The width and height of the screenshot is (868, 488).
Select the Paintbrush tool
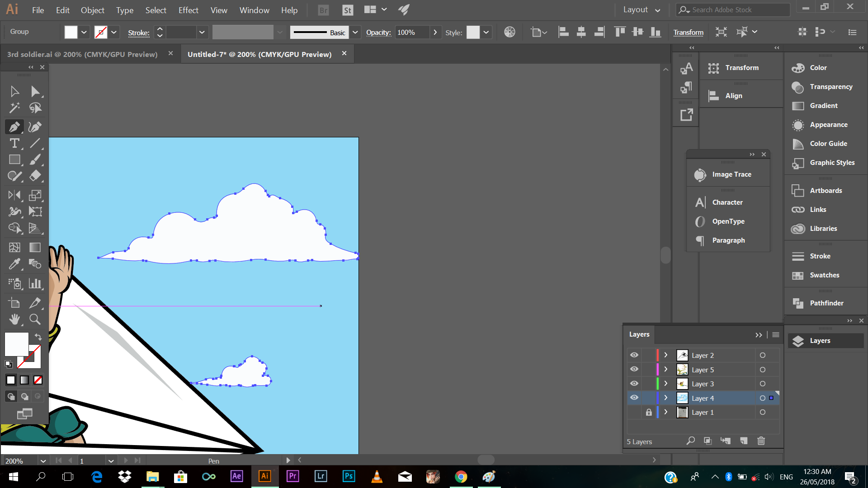(35, 160)
